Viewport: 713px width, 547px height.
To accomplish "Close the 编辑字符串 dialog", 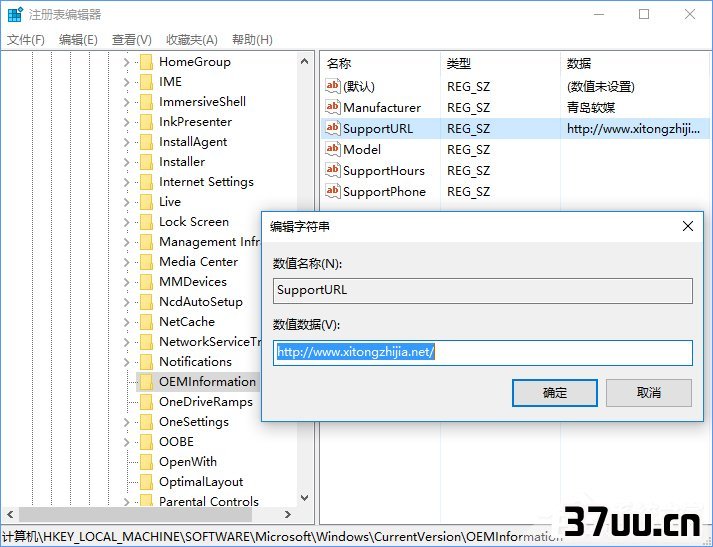I will pyautogui.click(x=688, y=226).
